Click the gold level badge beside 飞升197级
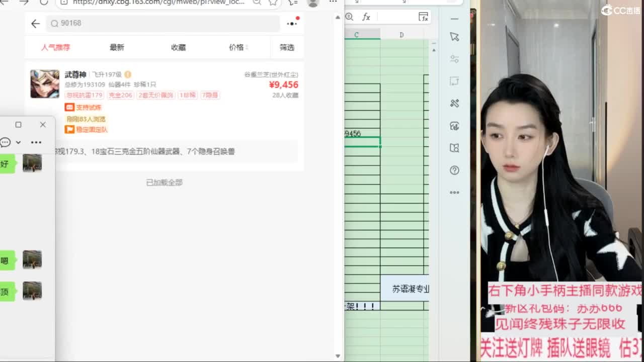The width and height of the screenshot is (644, 362). pos(128,74)
